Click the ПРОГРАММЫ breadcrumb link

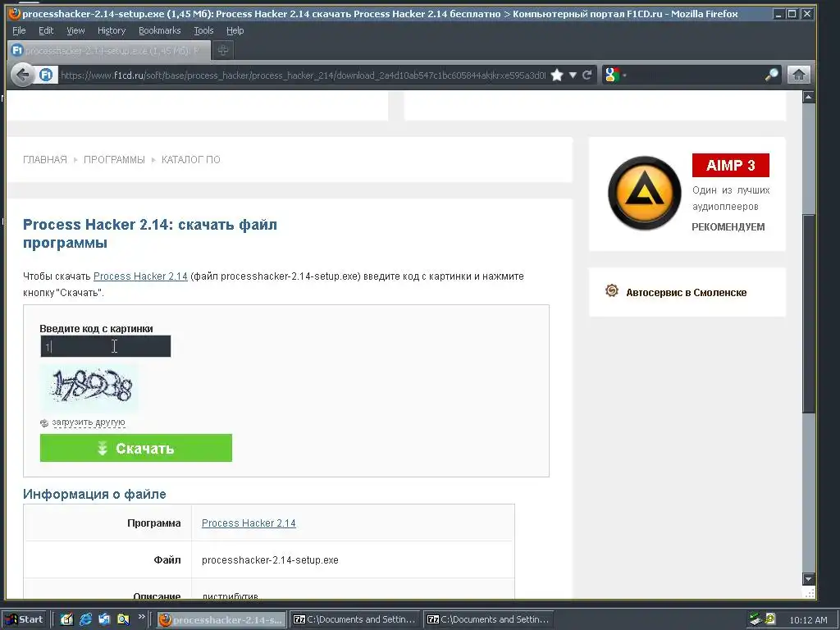[x=114, y=160]
